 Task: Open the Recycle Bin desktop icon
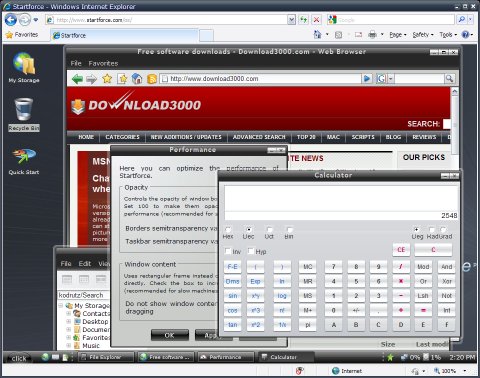24,114
